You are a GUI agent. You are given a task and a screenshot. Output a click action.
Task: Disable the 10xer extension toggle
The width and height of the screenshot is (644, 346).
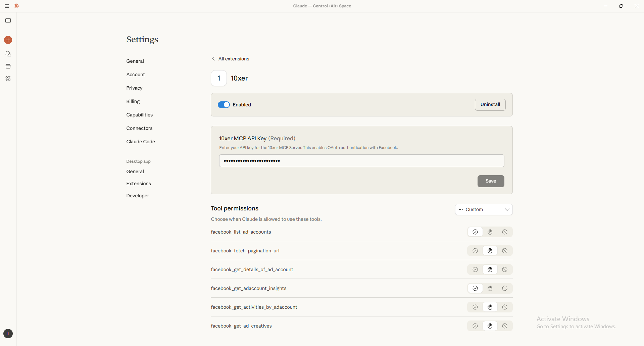(224, 105)
